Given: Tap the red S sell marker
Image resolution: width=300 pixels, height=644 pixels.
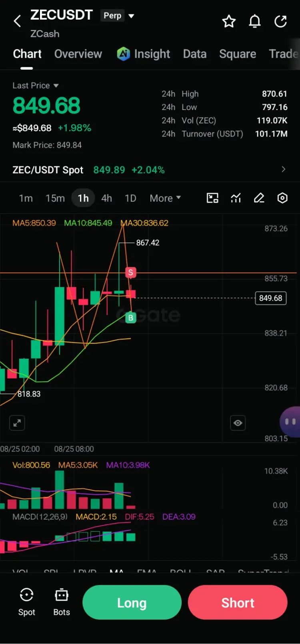Looking at the screenshot, I should tap(130, 272).
